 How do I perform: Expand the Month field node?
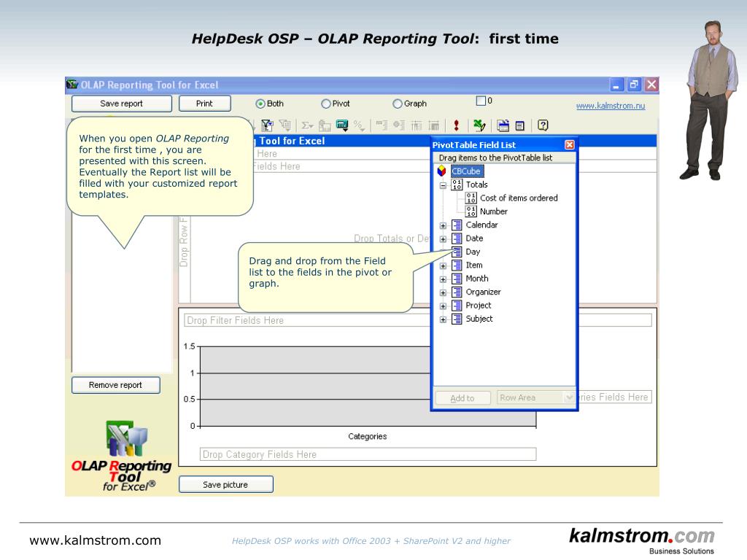443,279
